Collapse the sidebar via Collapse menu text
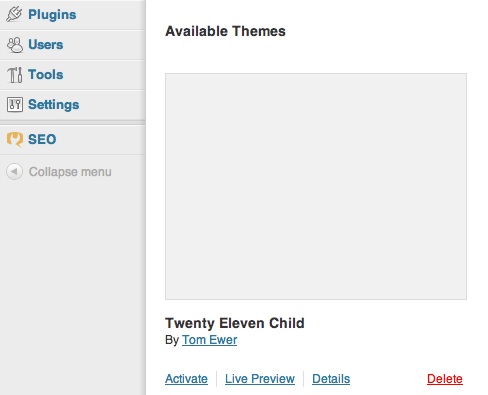The width and height of the screenshot is (488, 395). 70,172
